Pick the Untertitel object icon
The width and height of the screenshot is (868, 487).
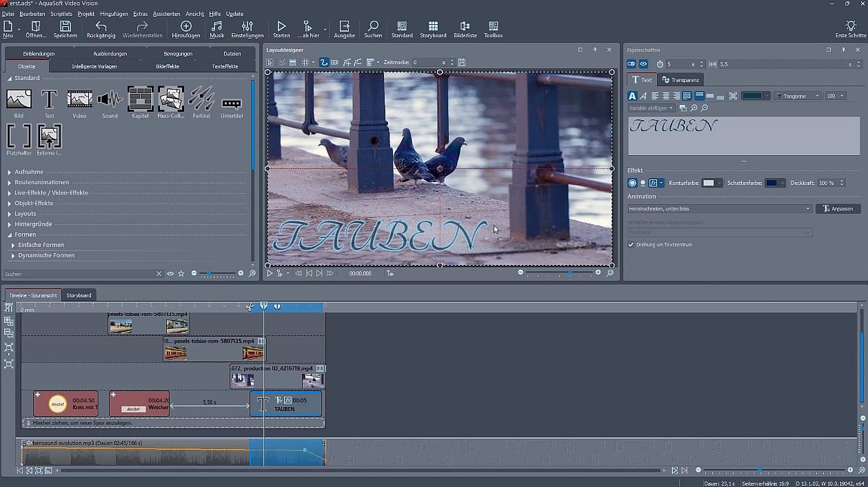tap(232, 103)
